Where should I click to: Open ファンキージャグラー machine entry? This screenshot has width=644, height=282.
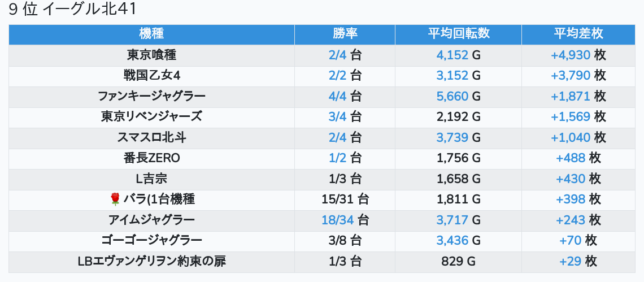[x=151, y=96]
